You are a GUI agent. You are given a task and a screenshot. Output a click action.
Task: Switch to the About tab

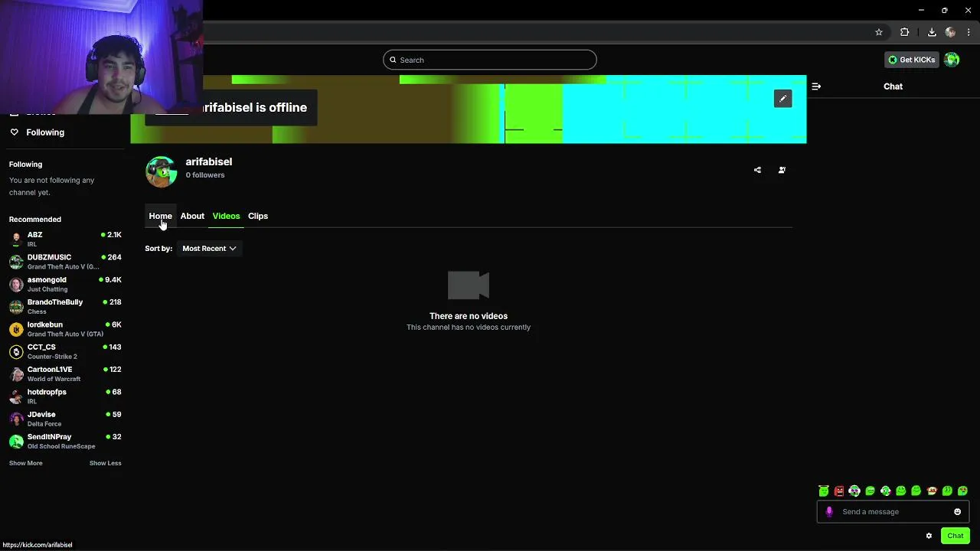pos(192,216)
